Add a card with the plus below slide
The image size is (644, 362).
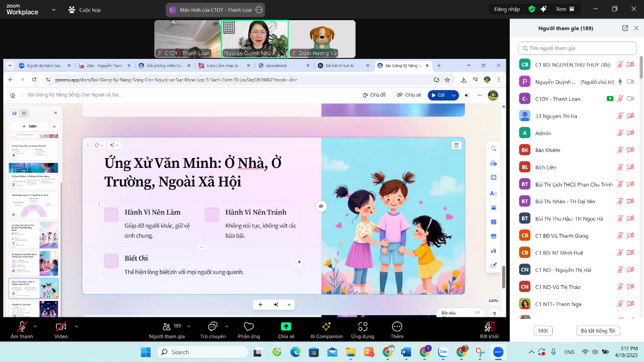(x=260, y=305)
